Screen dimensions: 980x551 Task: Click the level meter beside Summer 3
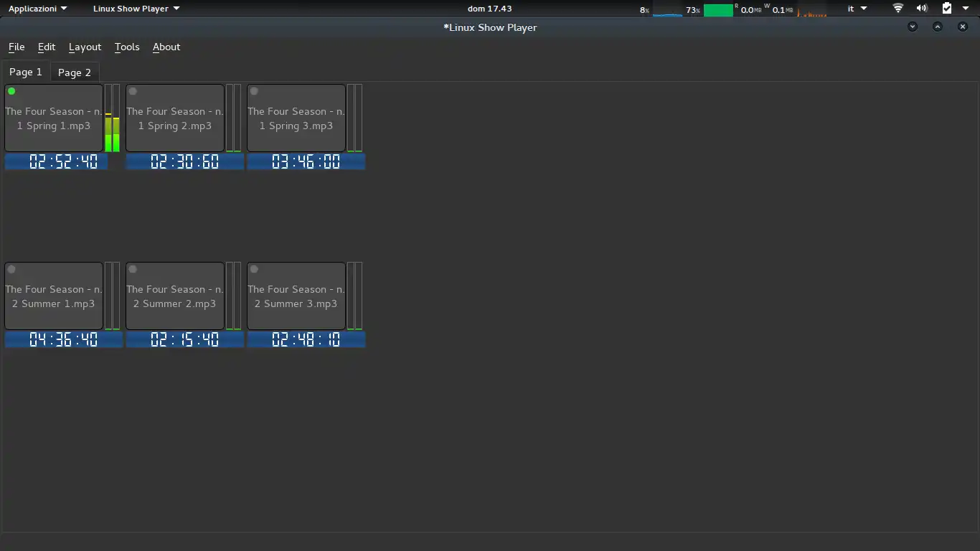[355, 296]
